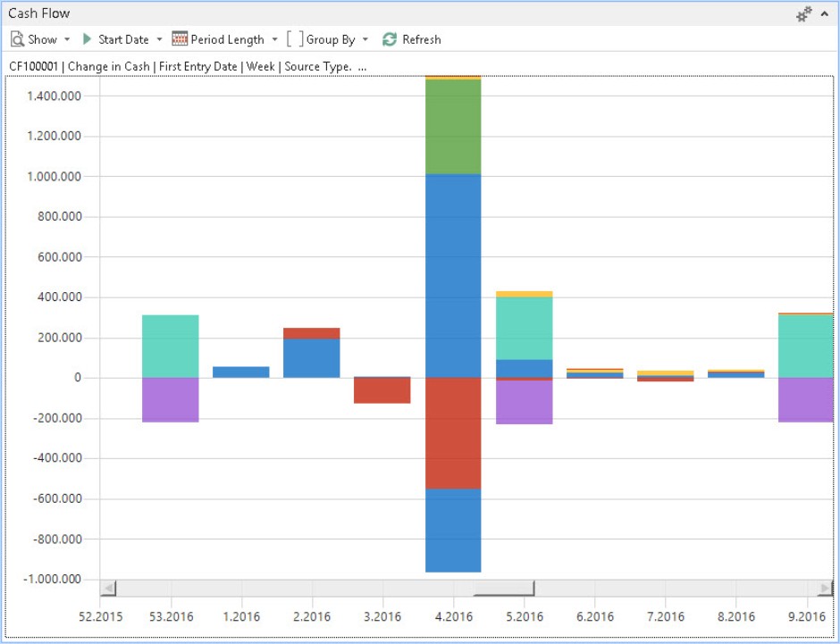
Task: Open the Group By dropdown arrow
Action: tap(365, 39)
